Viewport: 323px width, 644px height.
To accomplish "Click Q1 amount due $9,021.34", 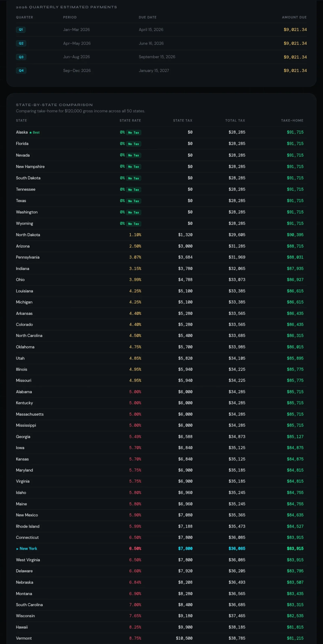I will click(295, 29).
